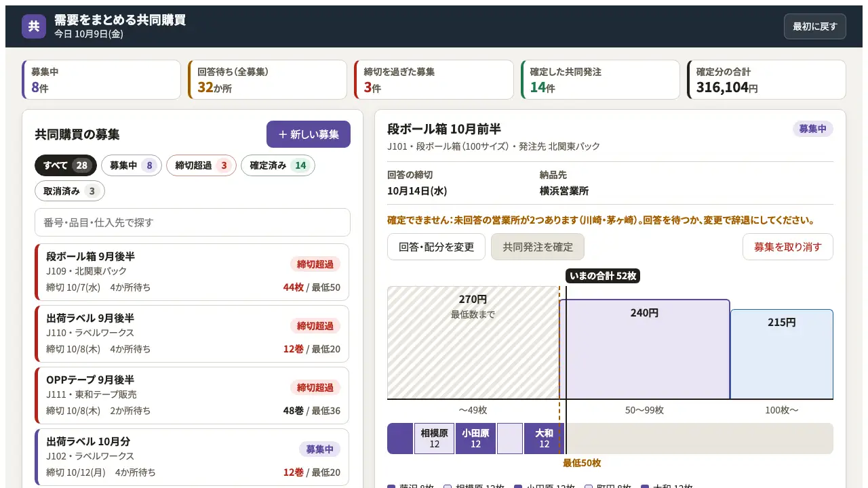Viewport: 868px width, 488px height.
Task: Click the 横浜営業所 delivery destination text
Action: pos(564,191)
